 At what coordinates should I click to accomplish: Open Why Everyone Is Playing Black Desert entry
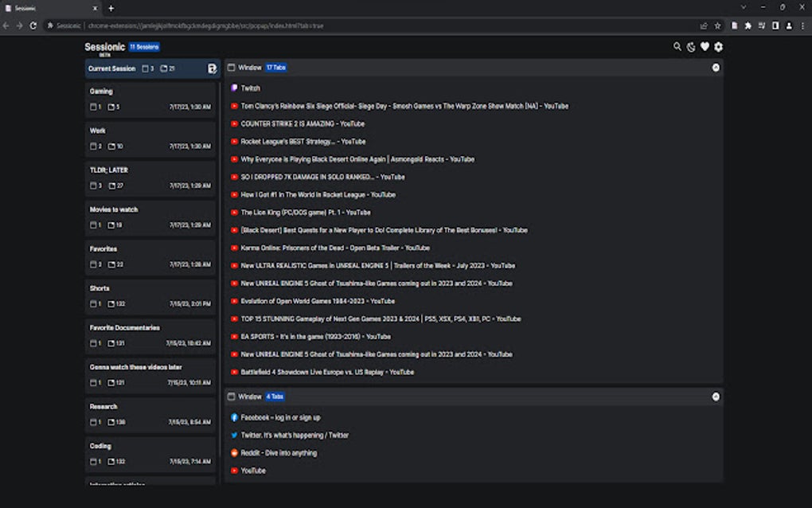coord(357,159)
